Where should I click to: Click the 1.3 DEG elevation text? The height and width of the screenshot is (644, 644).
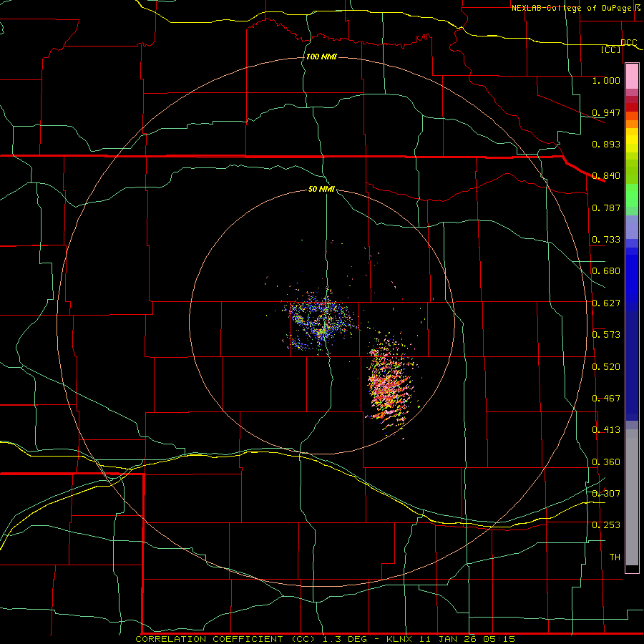pos(345,639)
